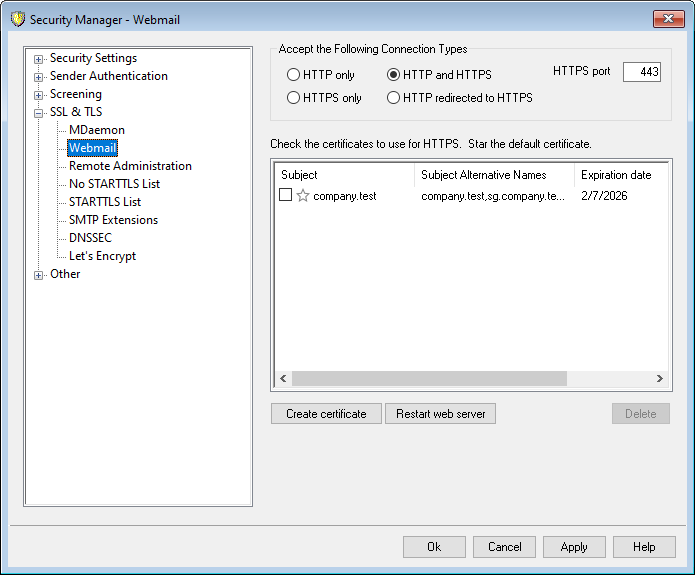Open the Let's Encrypt settings page
This screenshot has height=575, width=695.
tap(102, 256)
